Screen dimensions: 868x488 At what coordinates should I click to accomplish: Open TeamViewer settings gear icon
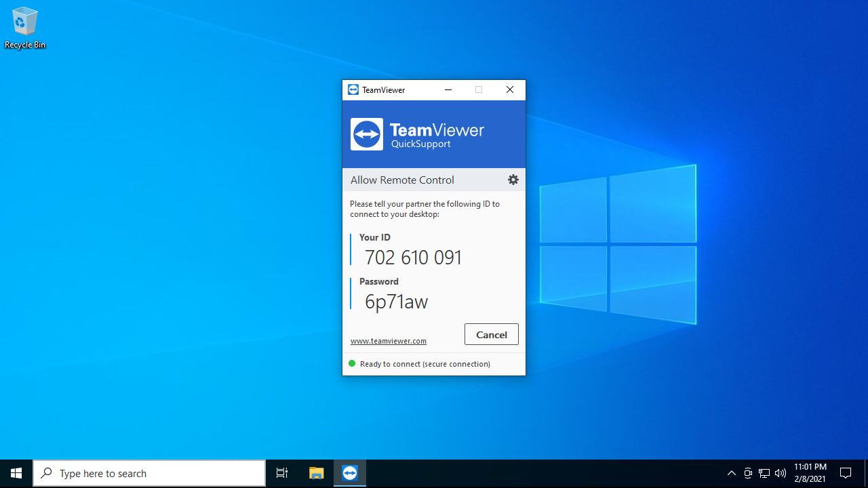513,180
